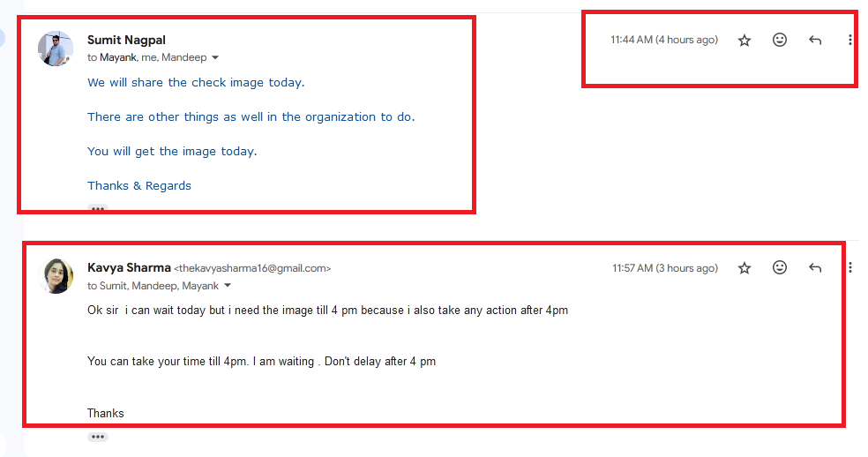
Task: Expand recipient details under Kavya Sharma
Action: [x=227, y=286]
